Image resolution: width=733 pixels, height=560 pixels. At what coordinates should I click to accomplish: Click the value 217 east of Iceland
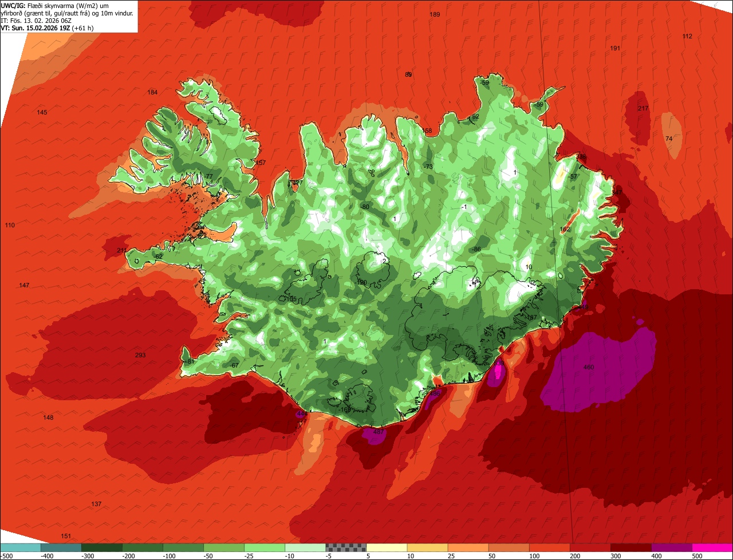tap(643, 108)
